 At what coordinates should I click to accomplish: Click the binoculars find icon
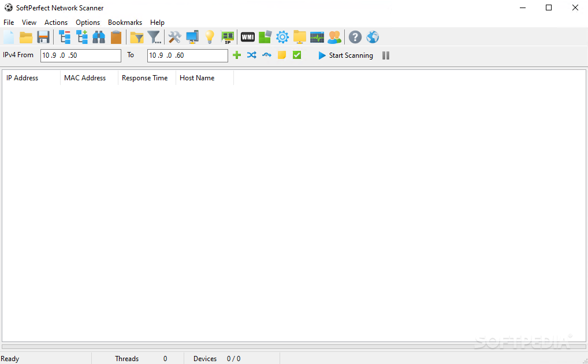click(99, 37)
